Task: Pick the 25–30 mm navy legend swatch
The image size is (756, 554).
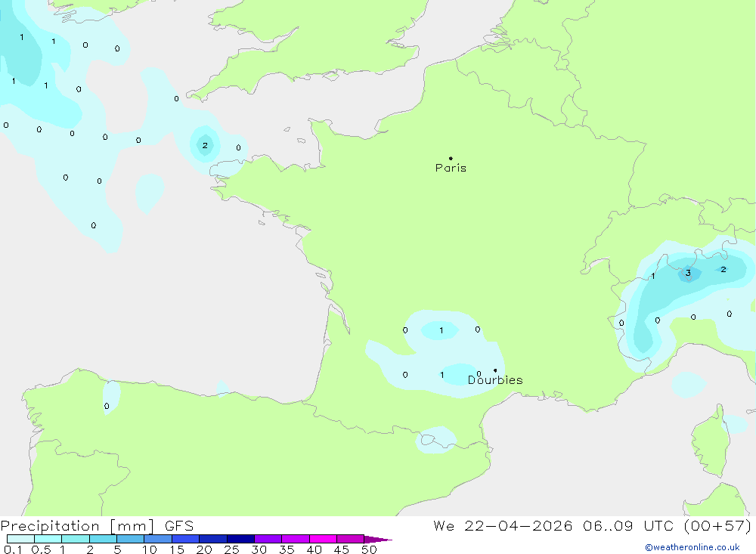Action: click(x=240, y=539)
